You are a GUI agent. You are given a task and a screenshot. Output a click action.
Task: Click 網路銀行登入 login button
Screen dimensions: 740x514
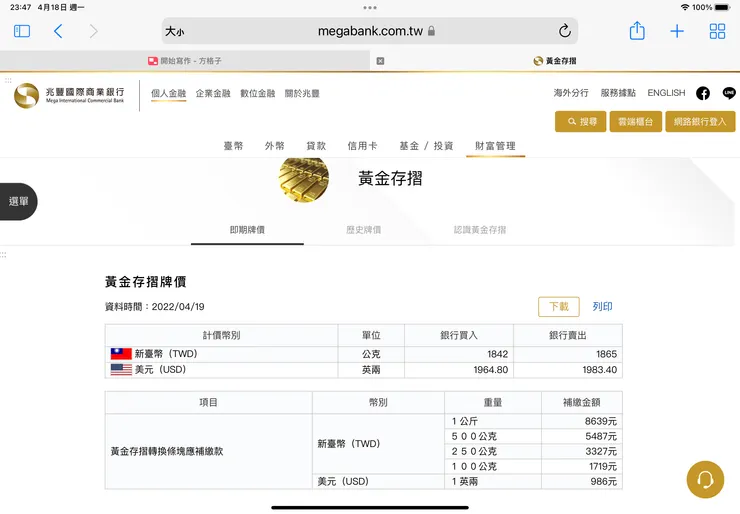tap(700, 122)
